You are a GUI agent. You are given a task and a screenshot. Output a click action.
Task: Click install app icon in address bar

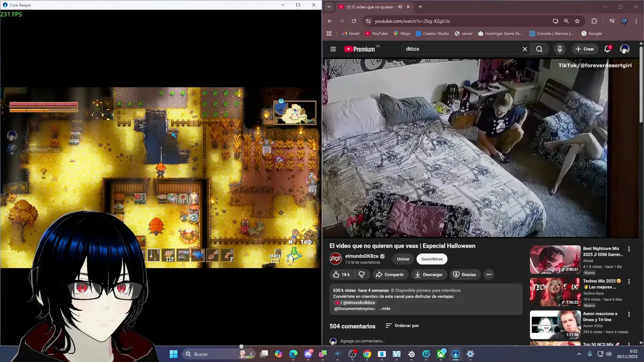pyautogui.click(x=555, y=21)
